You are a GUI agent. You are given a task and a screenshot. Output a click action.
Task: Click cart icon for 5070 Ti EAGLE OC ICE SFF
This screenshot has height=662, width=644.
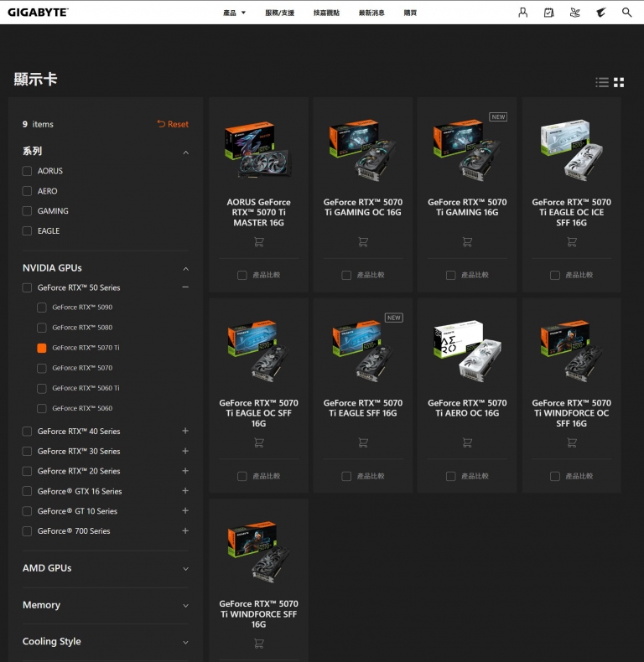click(571, 242)
